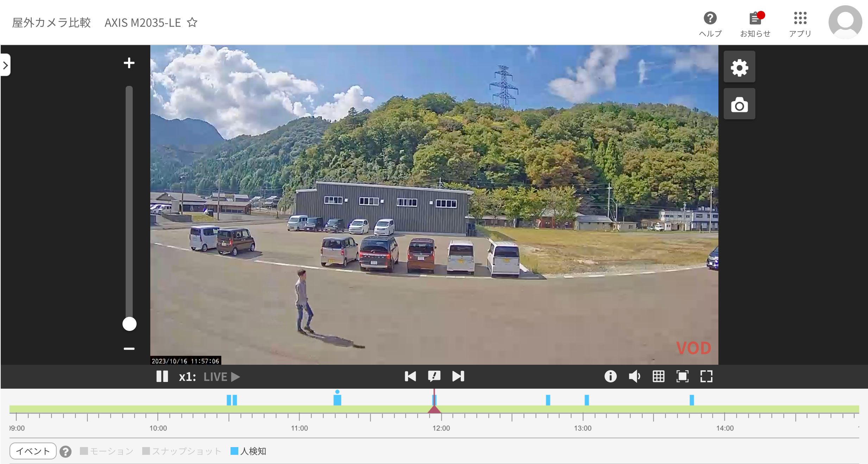Viewport: 868px width, 464px height.
Task: Jump to previous event
Action: pos(410,376)
